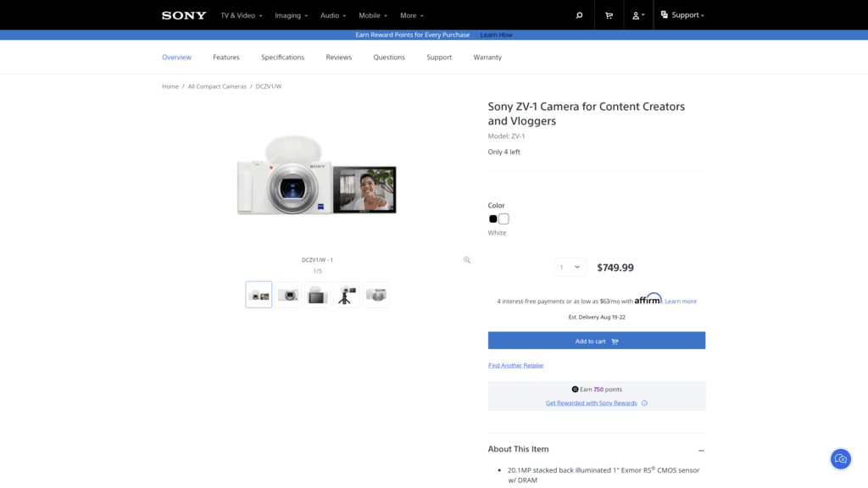Switch to the Features tab
The image size is (868, 488).
[226, 57]
